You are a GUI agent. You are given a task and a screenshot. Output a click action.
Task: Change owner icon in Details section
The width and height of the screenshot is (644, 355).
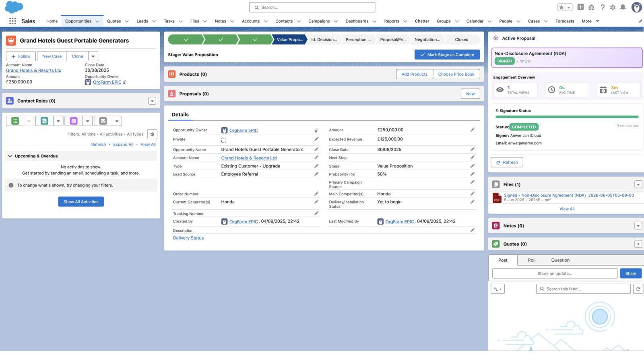pos(316,130)
